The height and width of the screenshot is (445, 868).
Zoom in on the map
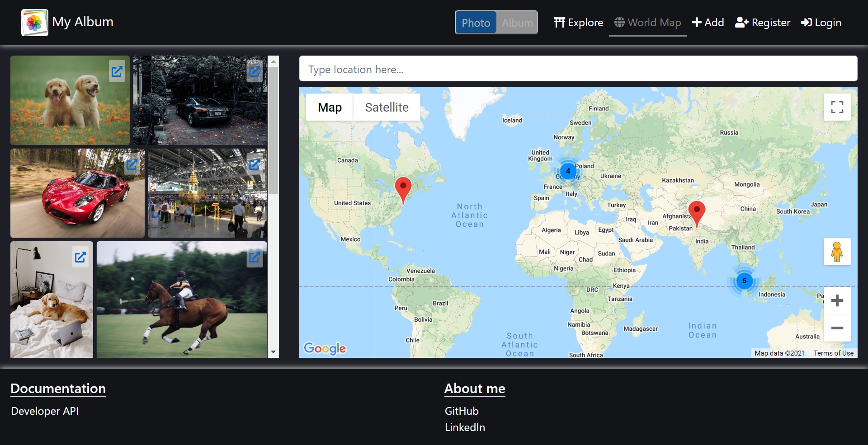pyautogui.click(x=837, y=300)
